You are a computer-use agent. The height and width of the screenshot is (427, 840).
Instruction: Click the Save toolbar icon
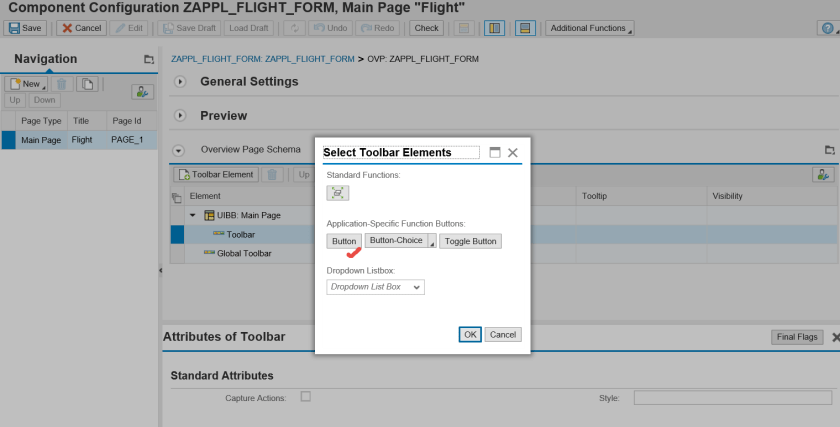(26, 28)
